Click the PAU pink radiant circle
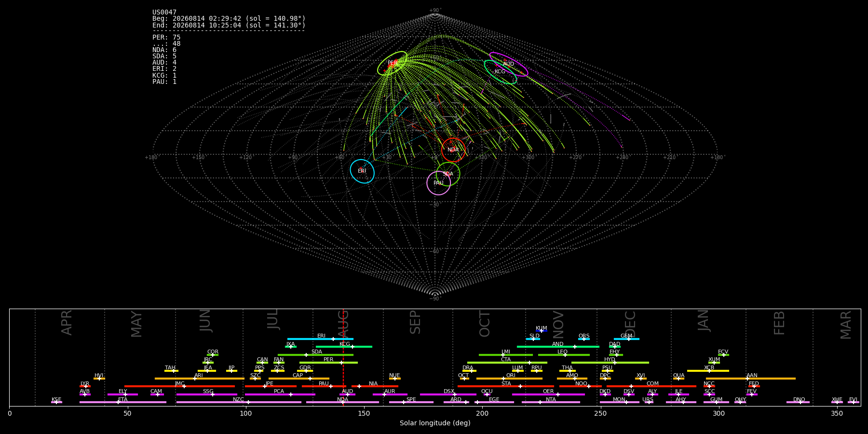The image size is (868, 434). pyautogui.click(x=439, y=183)
